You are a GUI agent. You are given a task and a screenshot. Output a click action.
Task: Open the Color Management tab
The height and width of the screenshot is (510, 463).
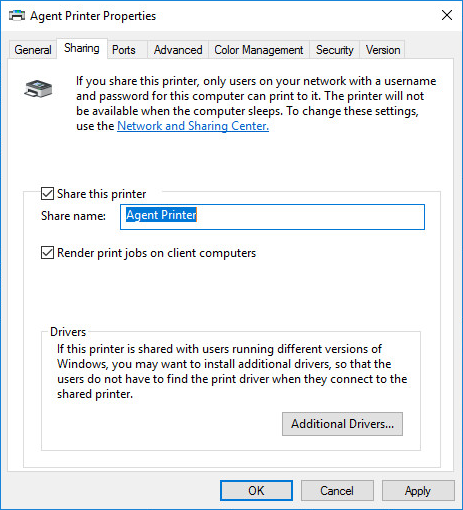coord(259,50)
